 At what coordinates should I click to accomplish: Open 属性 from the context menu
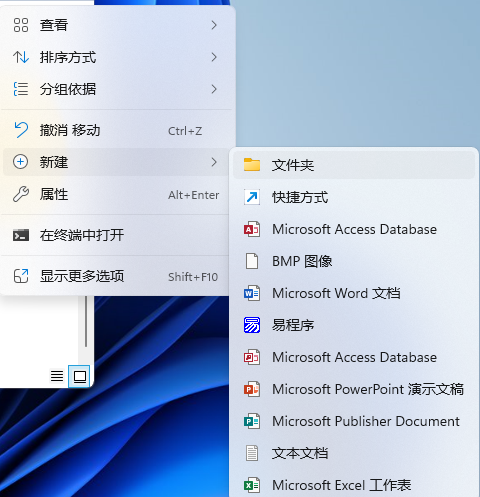(x=117, y=194)
